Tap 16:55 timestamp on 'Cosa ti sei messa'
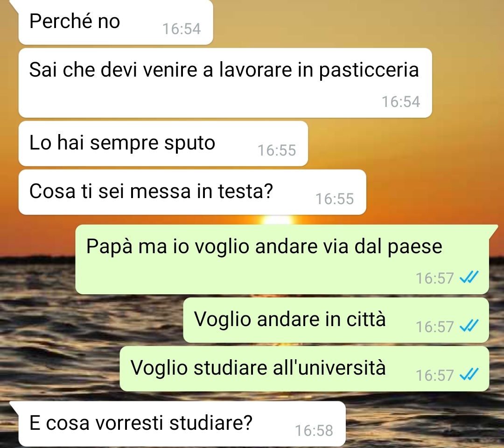The height and width of the screenshot is (448, 504). (335, 199)
